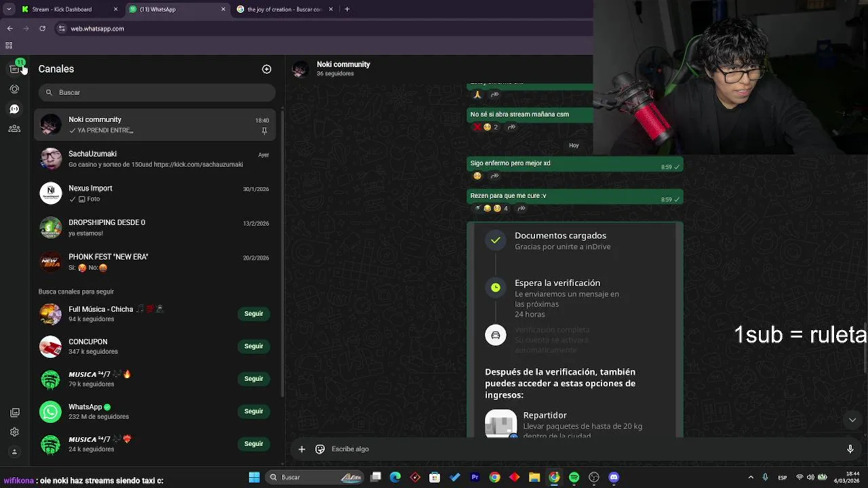Image resolution: width=868 pixels, height=488 pixels.
Task: Open the Windows Start menu
Action: [x=254, y=477]
